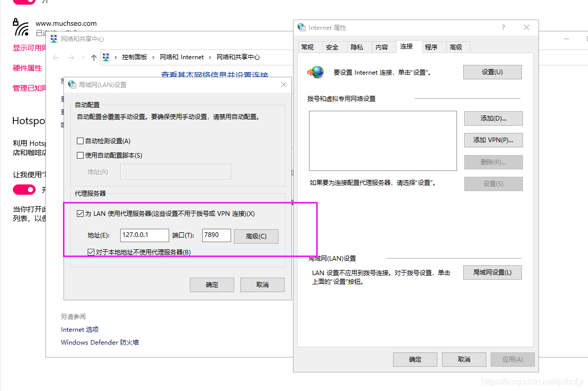Minimize the background settings window

[566, 39]
